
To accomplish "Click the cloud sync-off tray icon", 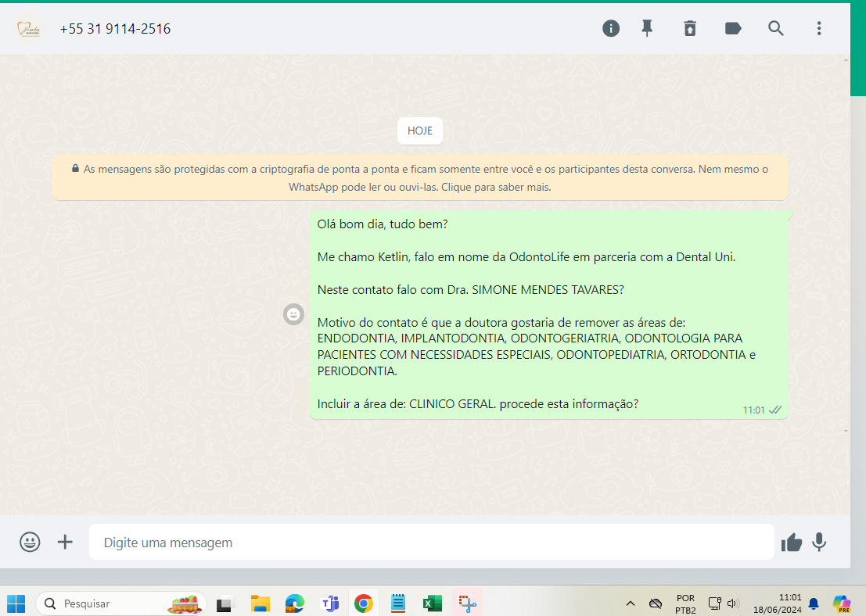I will tap(656, 603).
